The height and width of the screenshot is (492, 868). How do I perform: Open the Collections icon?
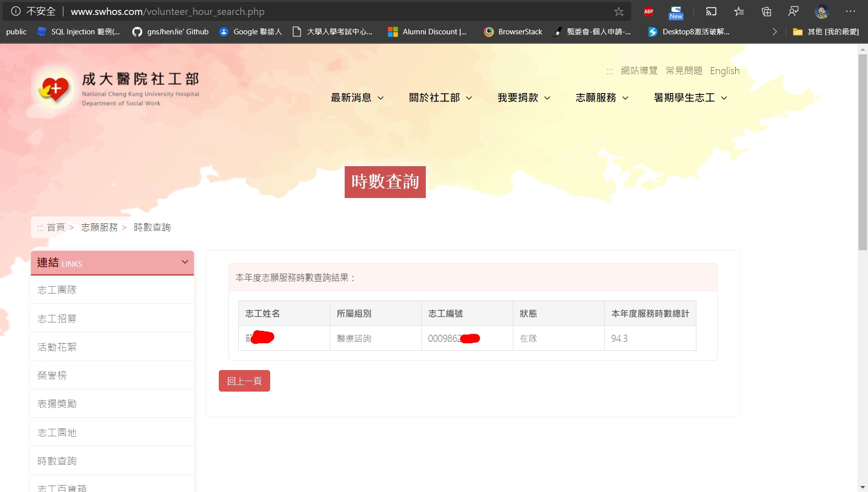[x=767, y=11]
